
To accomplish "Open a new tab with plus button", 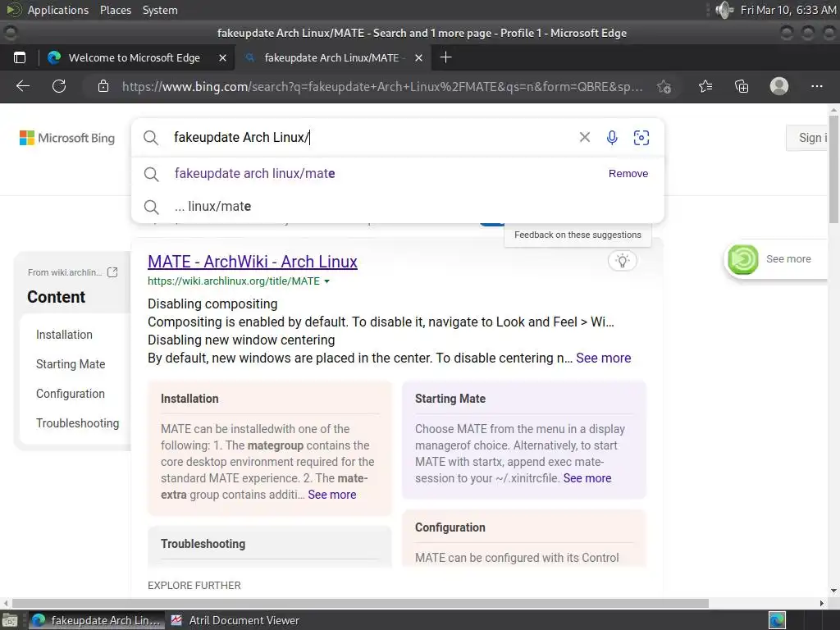I will click(445, 57).
